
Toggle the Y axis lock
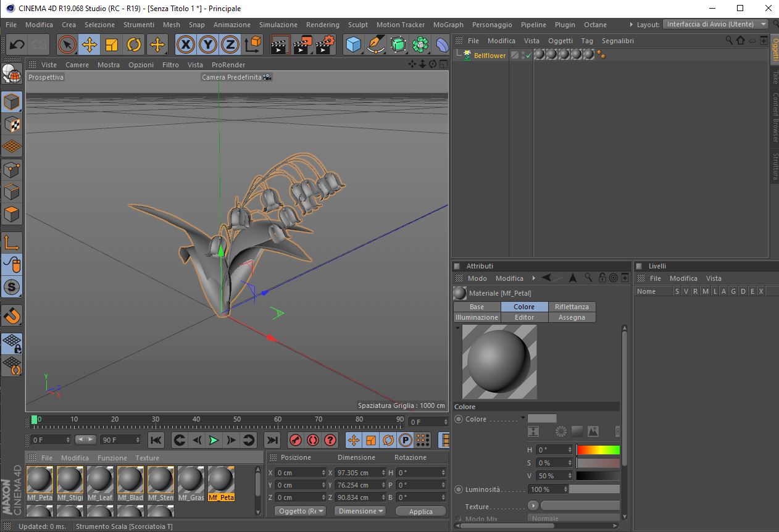pyautogui.click(x=208, y=44)
